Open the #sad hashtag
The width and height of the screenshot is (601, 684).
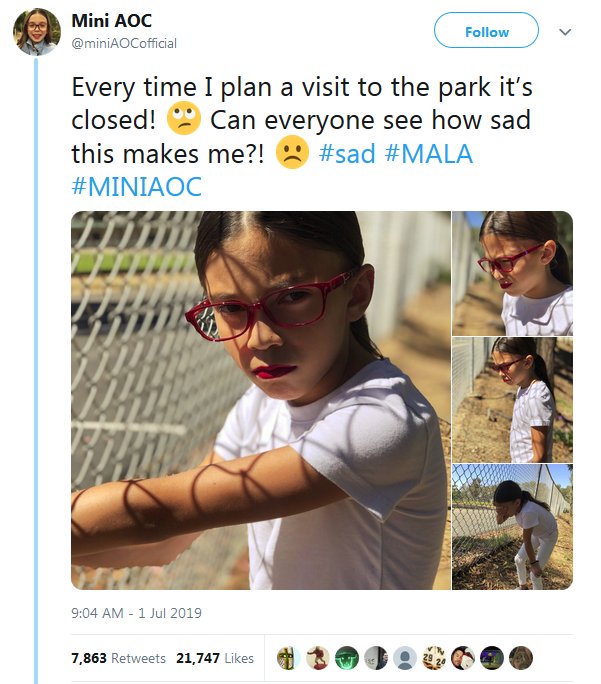[349, 154]
